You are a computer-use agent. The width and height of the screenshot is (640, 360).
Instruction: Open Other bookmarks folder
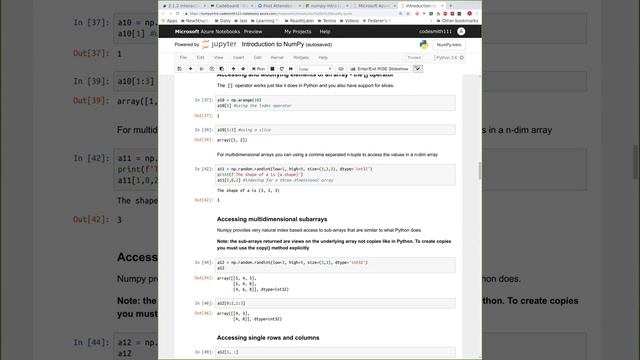[x=458, y=20]
